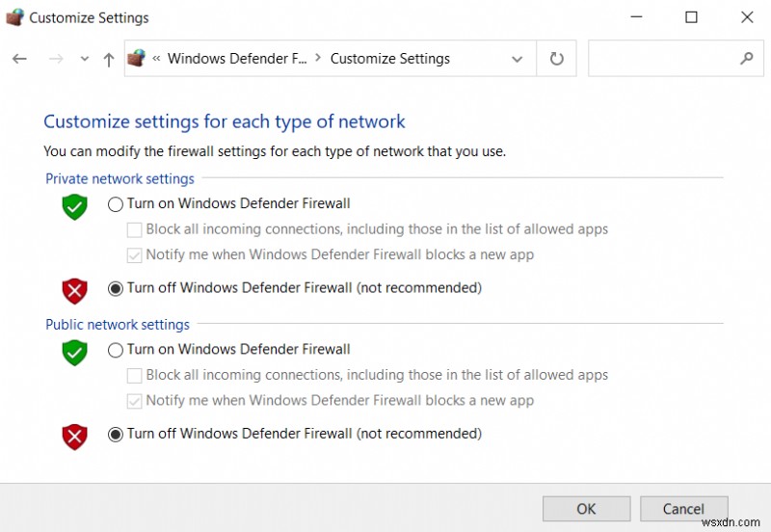Image resolution: width=771 pixels, height=532 pixels.
Task: Click the firewall icon in address bar
Action: pyautogui.click(x=137, y=59)
